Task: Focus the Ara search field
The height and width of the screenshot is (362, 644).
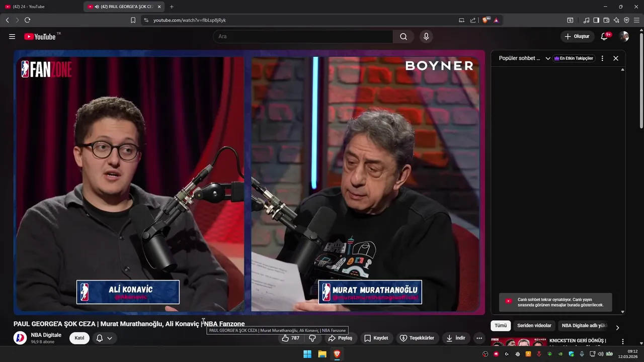Action: (303, 37)
